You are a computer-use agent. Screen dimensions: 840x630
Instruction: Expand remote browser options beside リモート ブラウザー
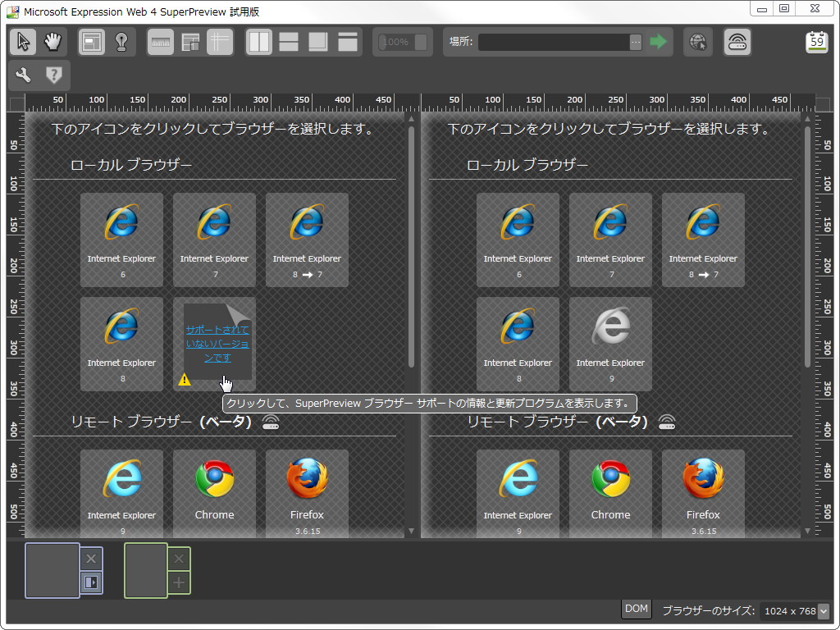[271, 422]
